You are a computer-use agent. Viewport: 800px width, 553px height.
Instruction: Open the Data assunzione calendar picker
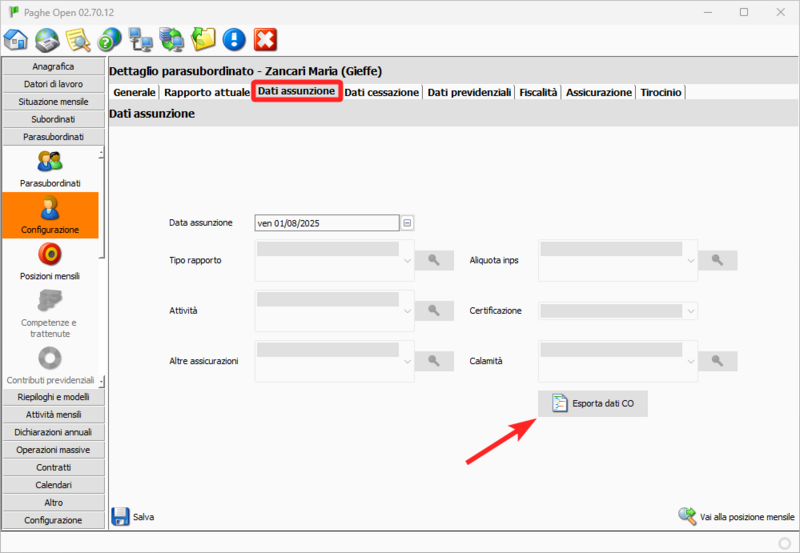click(x=408, y=223)
